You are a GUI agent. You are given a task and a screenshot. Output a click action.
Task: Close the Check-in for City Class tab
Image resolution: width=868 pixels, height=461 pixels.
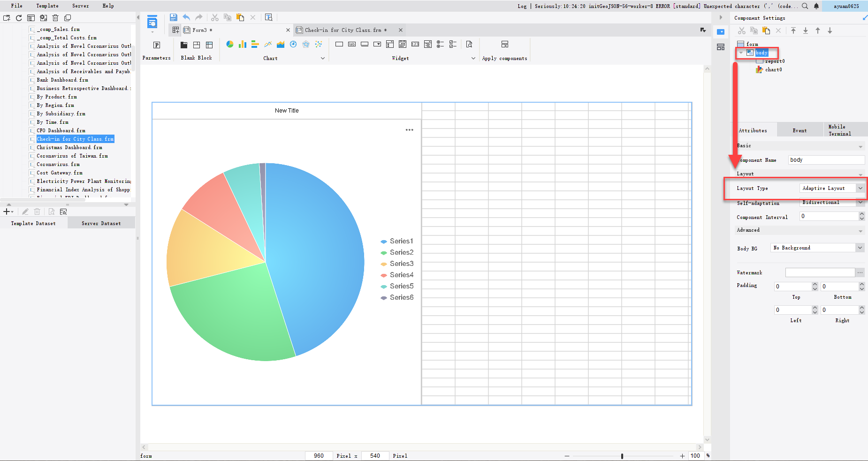[x=401, y=30]
